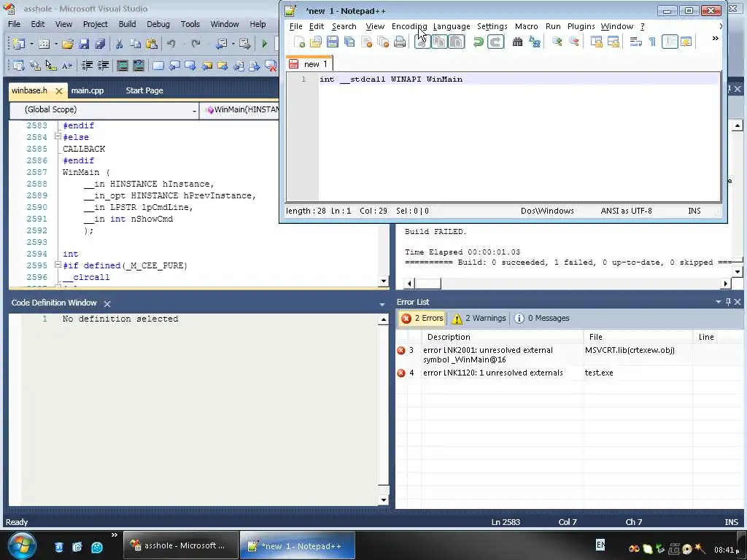The width and height of the screenshot is (747, 560).
Task: Toggle the 2 Errors filter
Action: [x=422, y=318]
